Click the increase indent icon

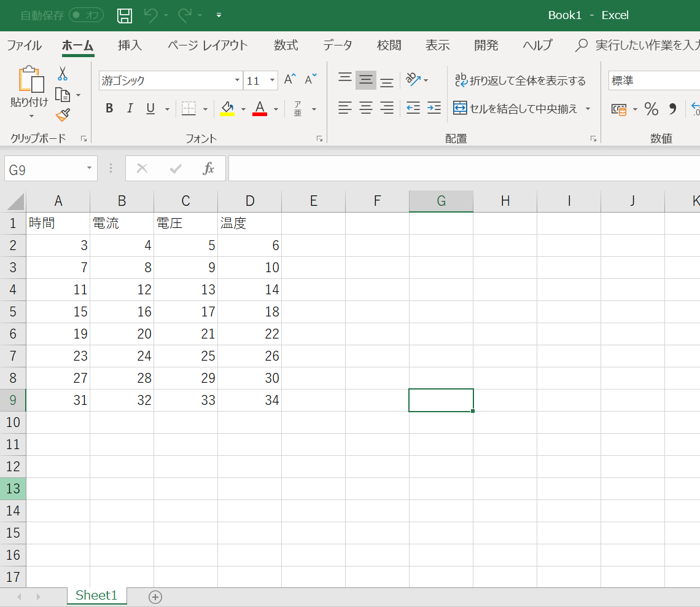434,108
